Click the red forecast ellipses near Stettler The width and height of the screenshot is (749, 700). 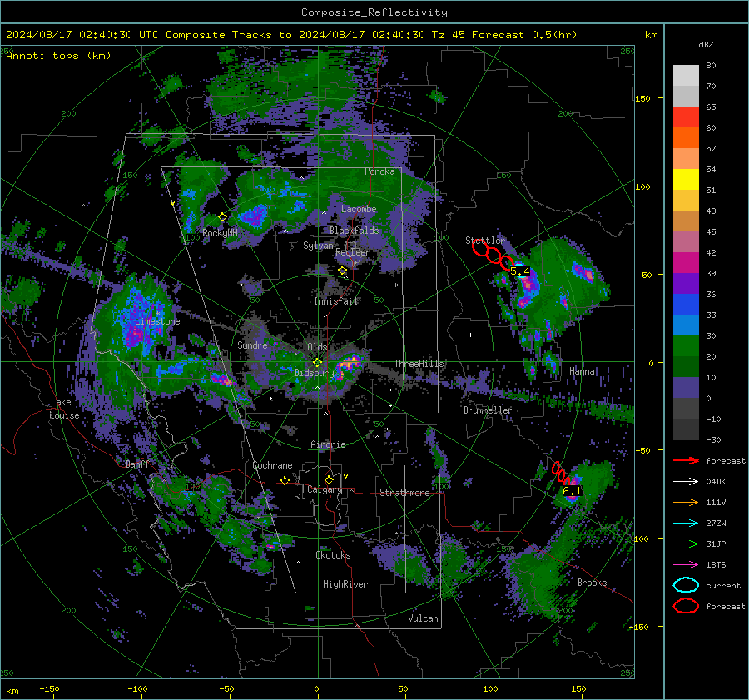493,254
